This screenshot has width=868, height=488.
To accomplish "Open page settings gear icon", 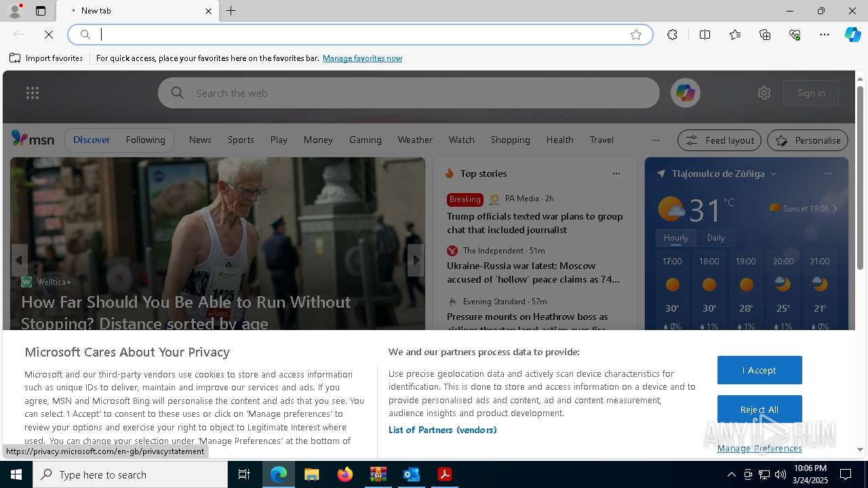I will point(764,93).
